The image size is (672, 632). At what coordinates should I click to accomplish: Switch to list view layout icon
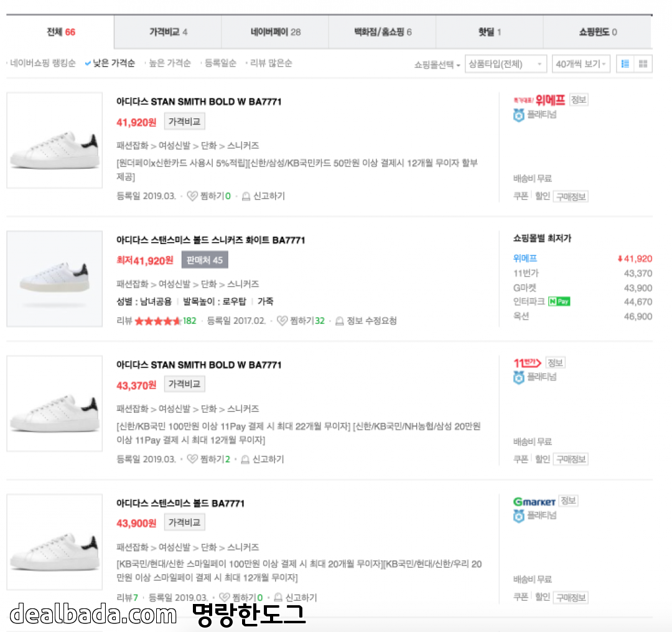point(625,64)
